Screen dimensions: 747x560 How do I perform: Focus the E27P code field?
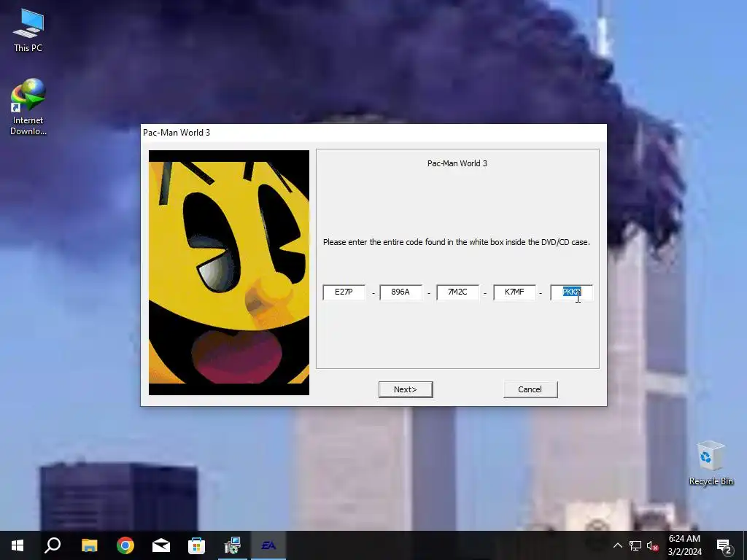click(344, 292)
